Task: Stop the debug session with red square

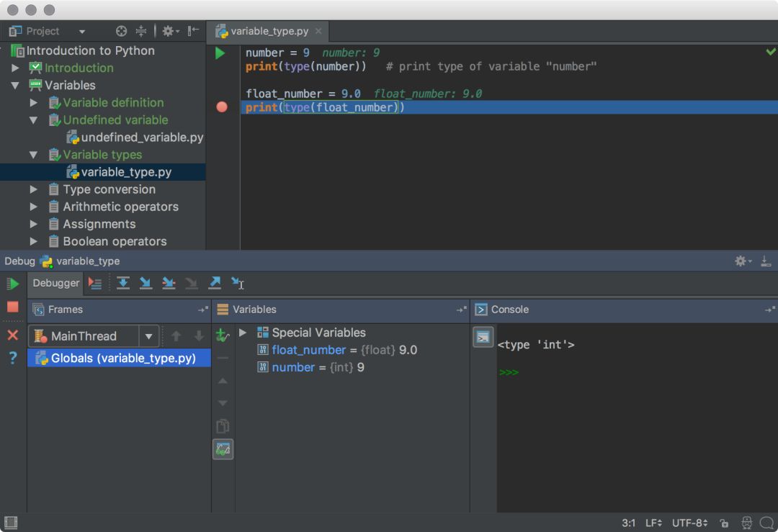Action: [13, 307]
